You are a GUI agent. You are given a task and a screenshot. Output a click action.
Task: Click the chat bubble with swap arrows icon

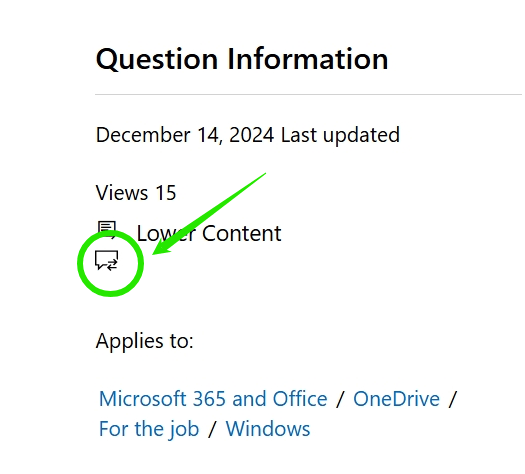click(x=106, y=260)
